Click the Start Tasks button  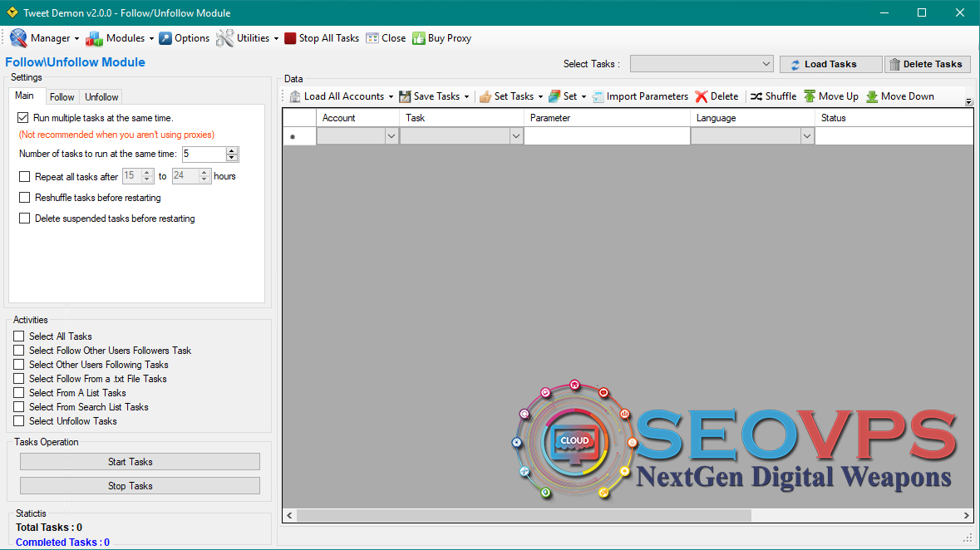point(140,462)
